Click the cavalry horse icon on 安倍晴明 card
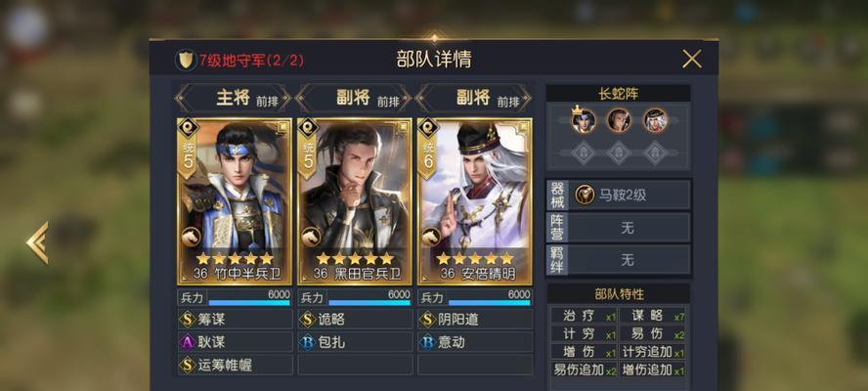Screen dimensions: 868x391 coord(431,237)
